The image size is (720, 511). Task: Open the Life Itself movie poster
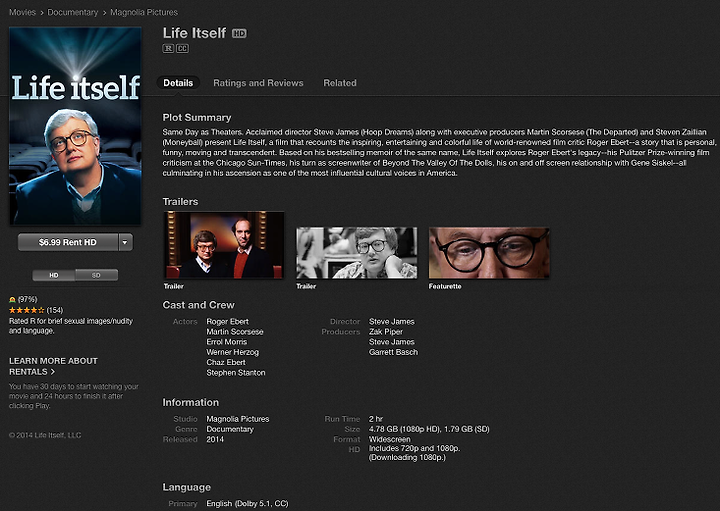[75, 126]
